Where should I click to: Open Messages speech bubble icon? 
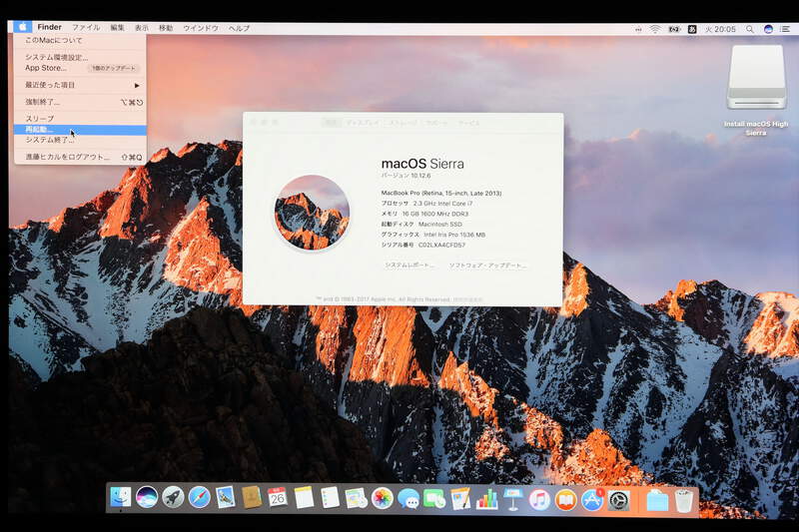[408, 498]
